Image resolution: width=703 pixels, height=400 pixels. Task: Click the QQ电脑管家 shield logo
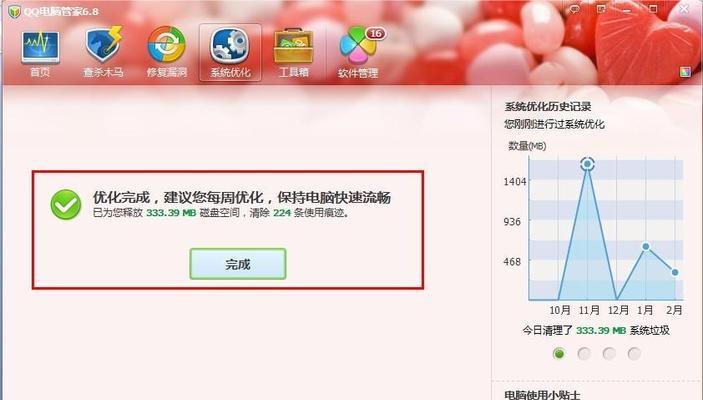[14, 11]
